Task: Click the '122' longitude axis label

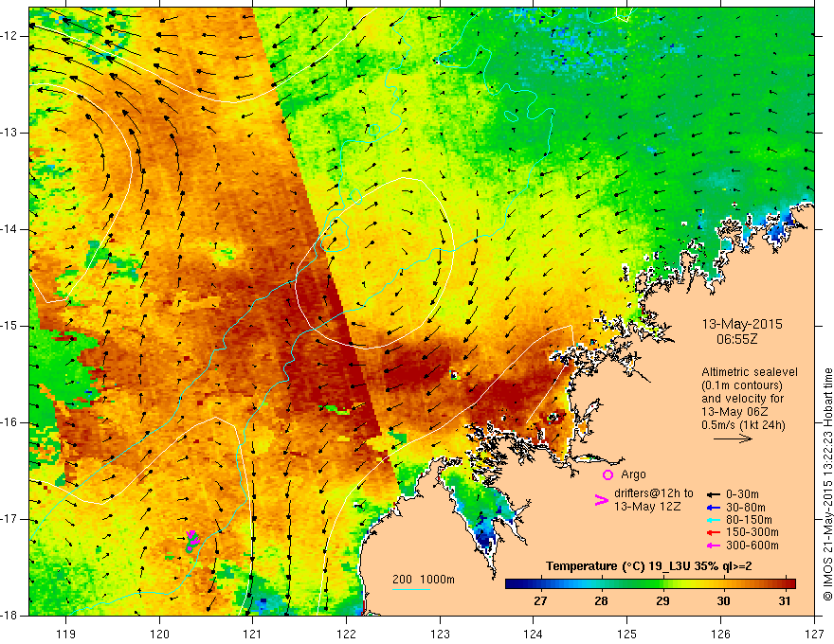Action: pyautogui.click(x=346, y=634)
